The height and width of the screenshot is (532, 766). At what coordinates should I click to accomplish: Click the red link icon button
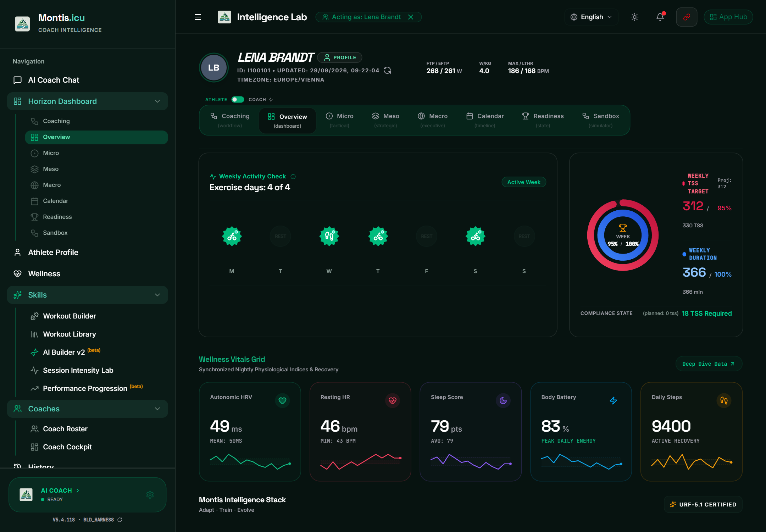click(x=687, y=17)
